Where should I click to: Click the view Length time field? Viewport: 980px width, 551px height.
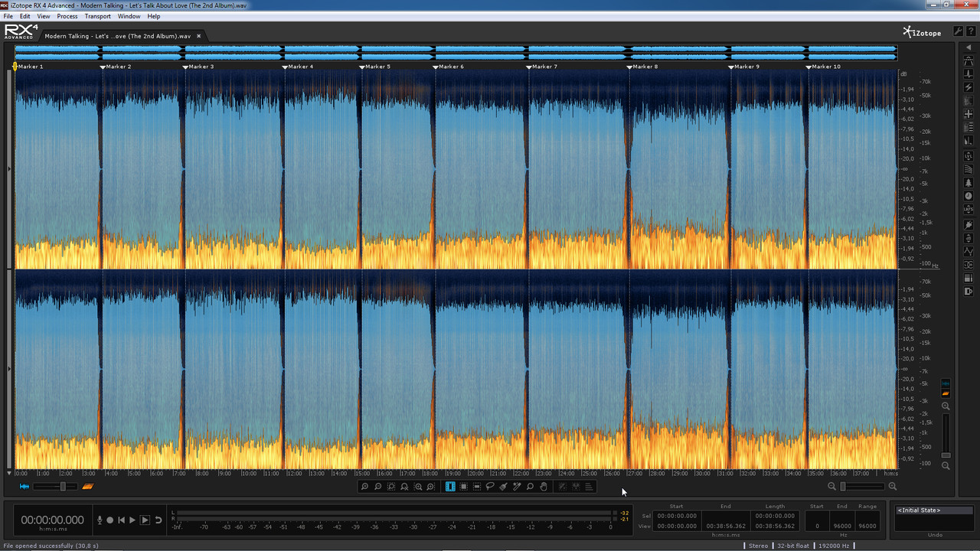click(x=775, y=527)
